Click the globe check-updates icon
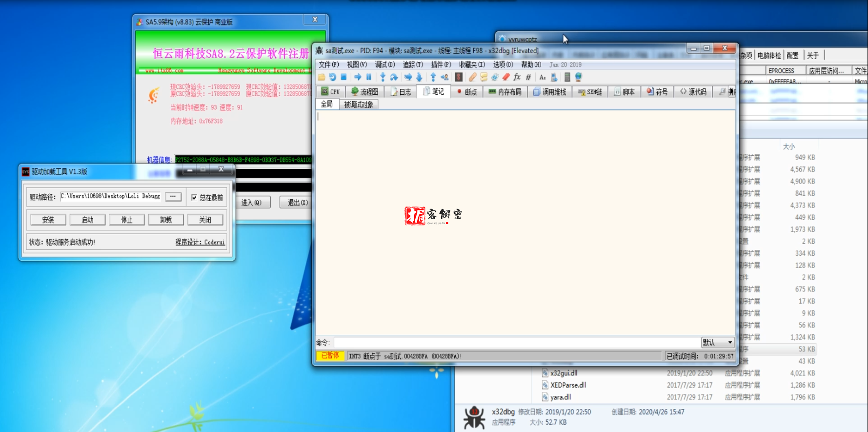Screen dimensions: 868x432 tap(579, 77)
